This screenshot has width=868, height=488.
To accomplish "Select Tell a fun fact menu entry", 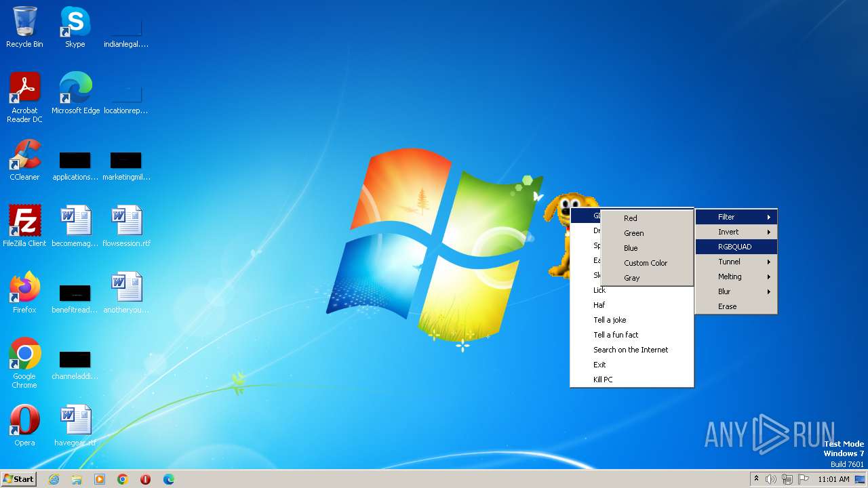I will pyautogui.click(x=632, y=335).
